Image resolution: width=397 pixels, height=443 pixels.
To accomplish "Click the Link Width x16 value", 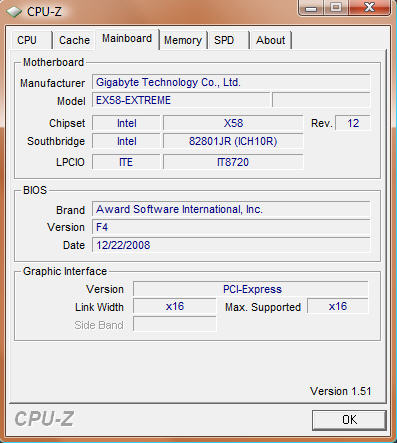I will point(175,306).
